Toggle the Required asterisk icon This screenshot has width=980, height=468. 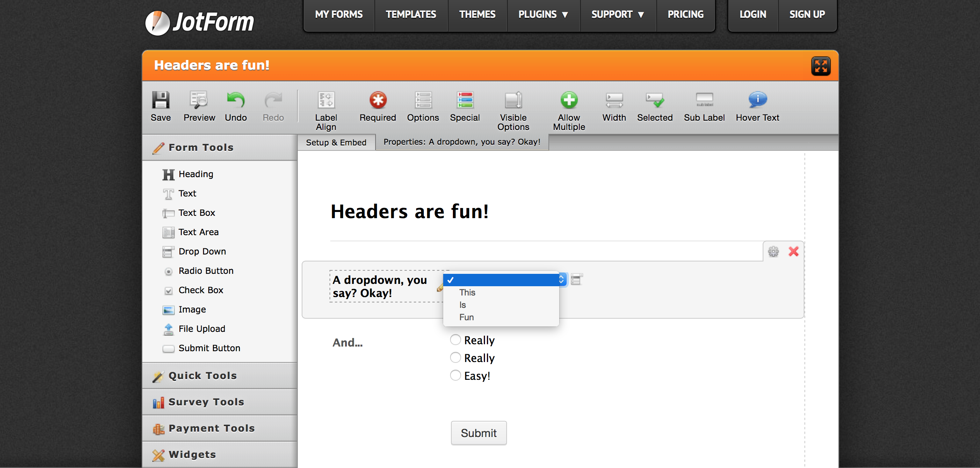(377, 101)
